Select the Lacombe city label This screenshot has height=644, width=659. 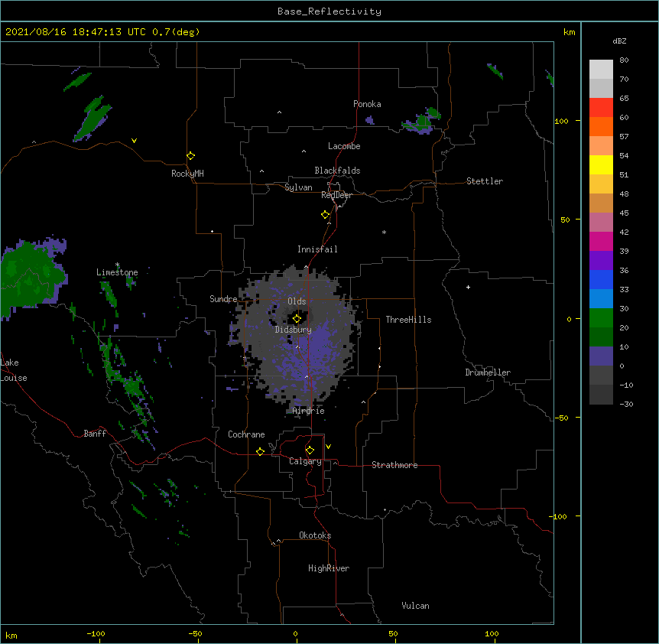click(344, 146)
